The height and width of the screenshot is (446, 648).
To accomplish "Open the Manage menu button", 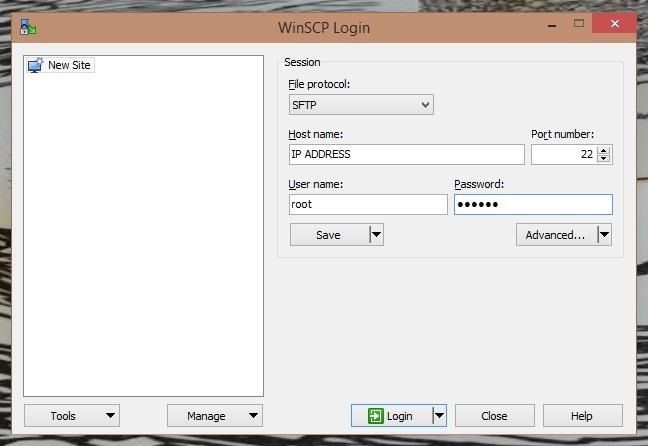I will click(x=214, y=416).
